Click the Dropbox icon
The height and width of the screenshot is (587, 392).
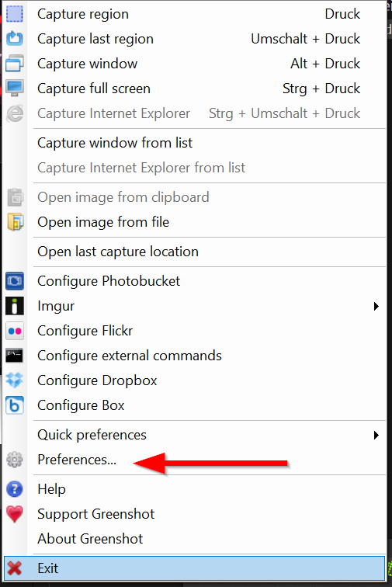tap(15, 380)
